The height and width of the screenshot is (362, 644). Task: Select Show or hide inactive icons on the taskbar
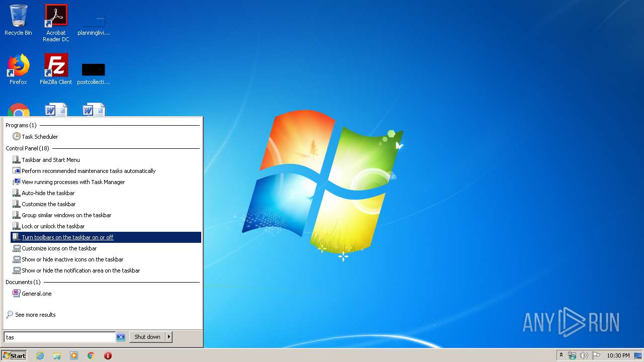pyautogui.click(x=106, y=259)
